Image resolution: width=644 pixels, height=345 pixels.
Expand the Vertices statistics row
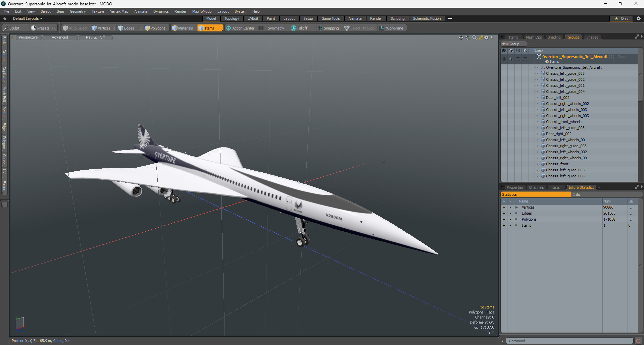coord(516,207)
